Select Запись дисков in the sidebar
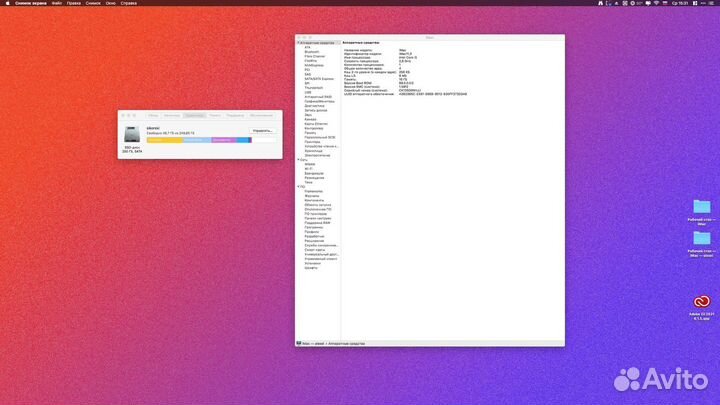 click(315, 110)
